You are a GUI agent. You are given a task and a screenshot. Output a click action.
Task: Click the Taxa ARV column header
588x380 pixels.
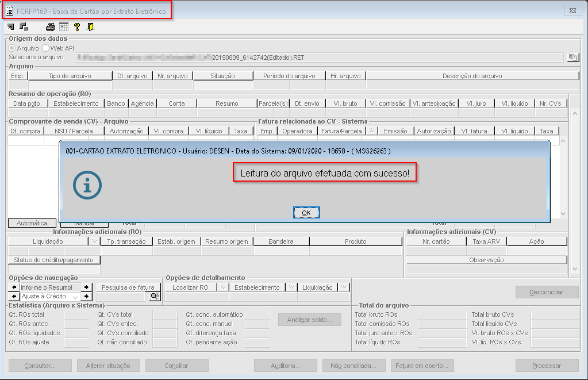[x=486, y=241]
